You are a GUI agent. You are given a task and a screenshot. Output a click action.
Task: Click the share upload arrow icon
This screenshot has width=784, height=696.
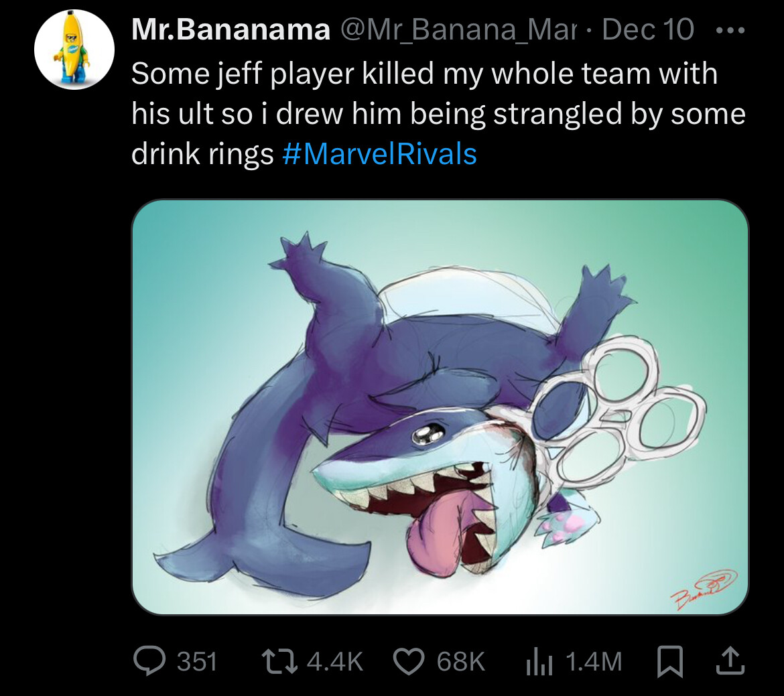[x=730, y=660]
